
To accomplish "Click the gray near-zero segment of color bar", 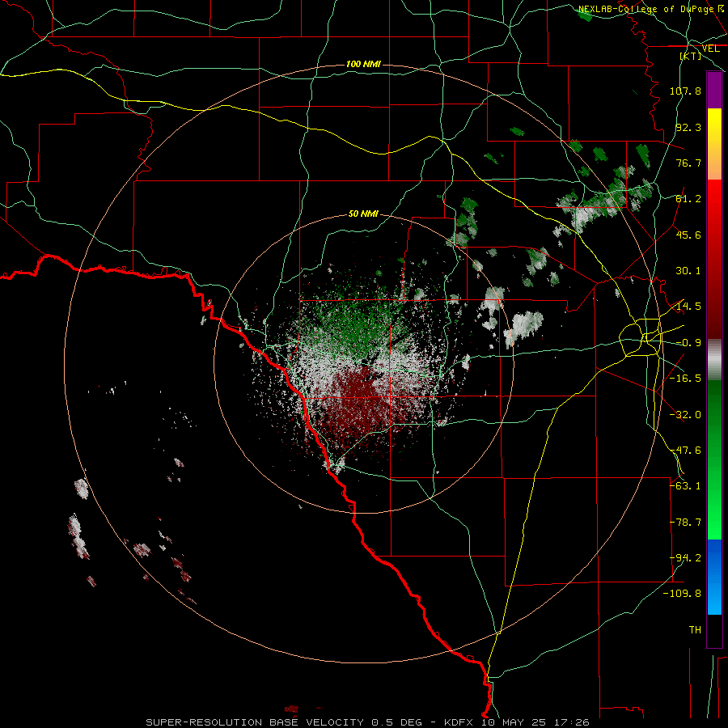I will click(714, 360).
